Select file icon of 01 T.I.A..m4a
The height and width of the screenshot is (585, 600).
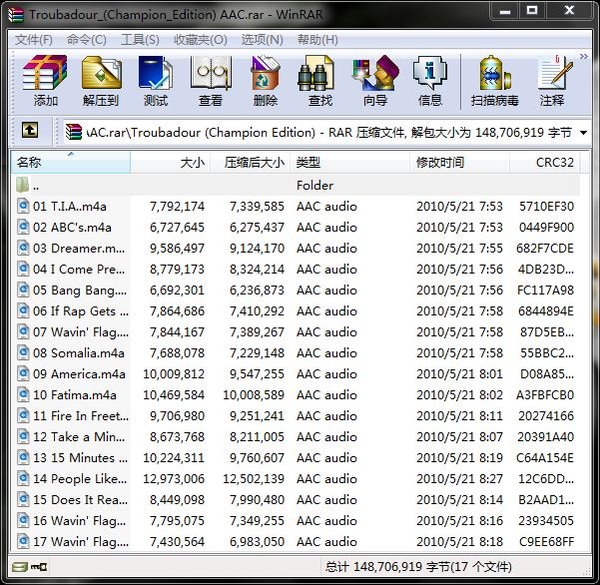tap(23, 206)
